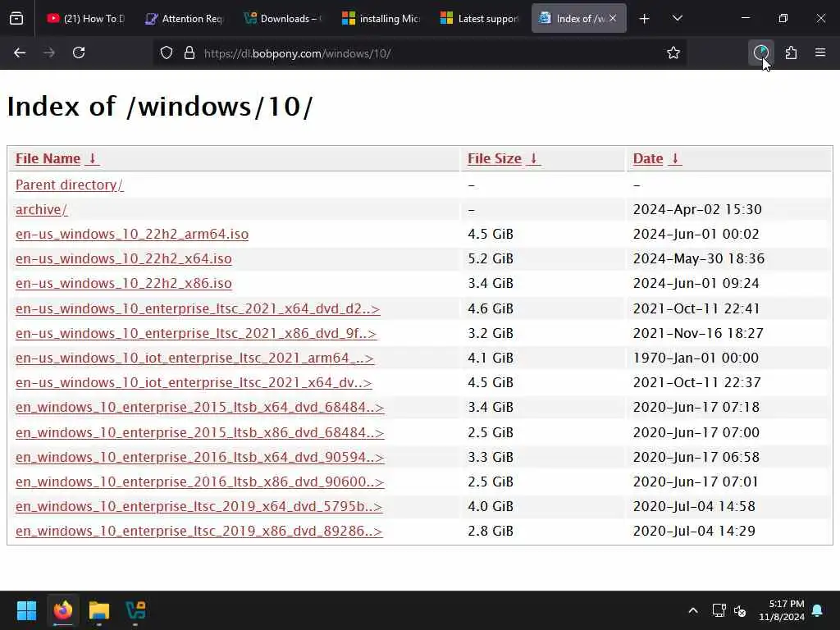Open the Parent directory link
This screenshot has width=840, height=630.
pos(69,185)
